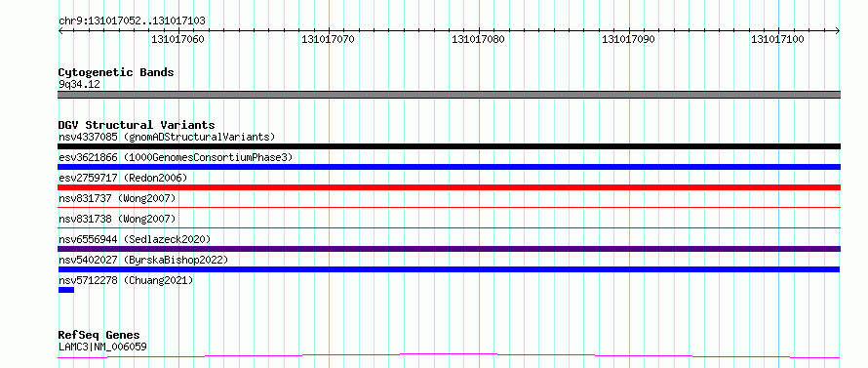The height and width of the screenshot is (368, 868).
Task: Open variant nsv4337085 gnomAD label
Action: (167, 137)
